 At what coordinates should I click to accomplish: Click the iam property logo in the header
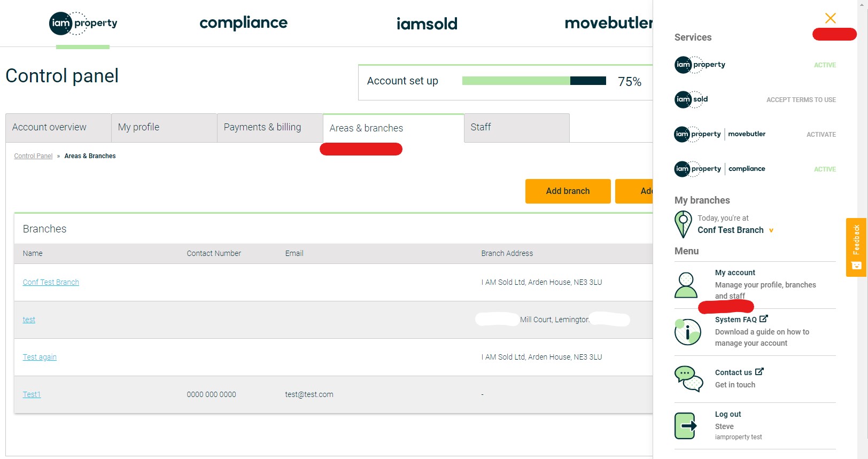[x=83, y=24]
